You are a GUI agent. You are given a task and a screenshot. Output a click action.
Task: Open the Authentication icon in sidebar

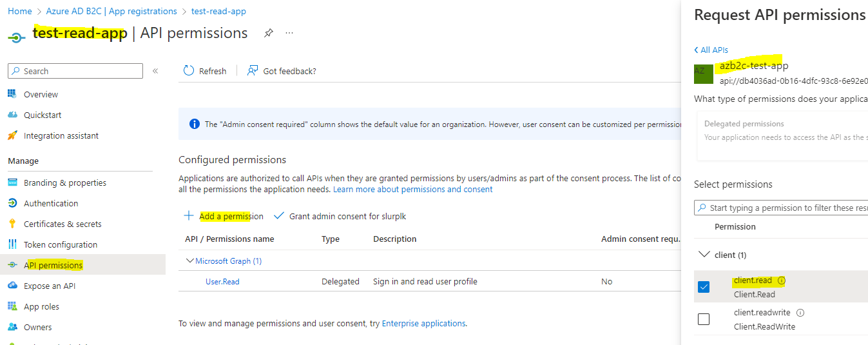coord(12,203)
